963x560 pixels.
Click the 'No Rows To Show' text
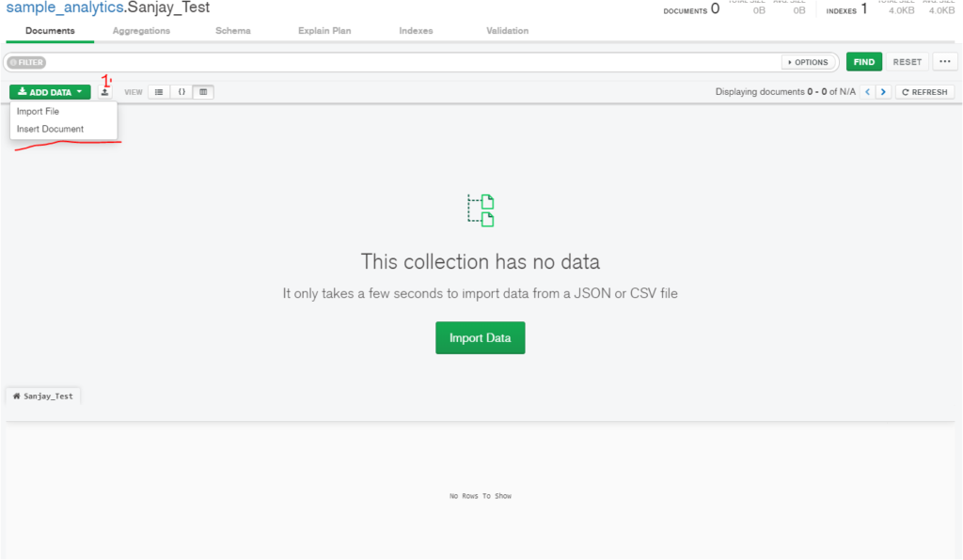point(481,495)
